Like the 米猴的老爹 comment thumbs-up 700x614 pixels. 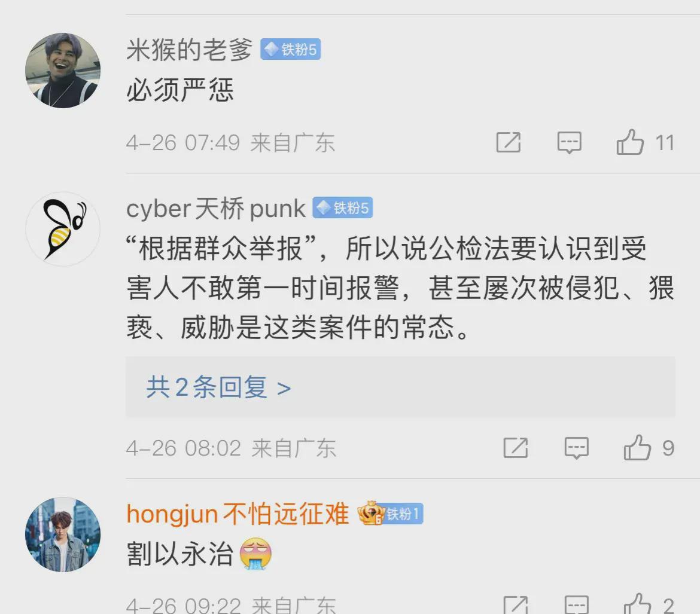[630, 142]
